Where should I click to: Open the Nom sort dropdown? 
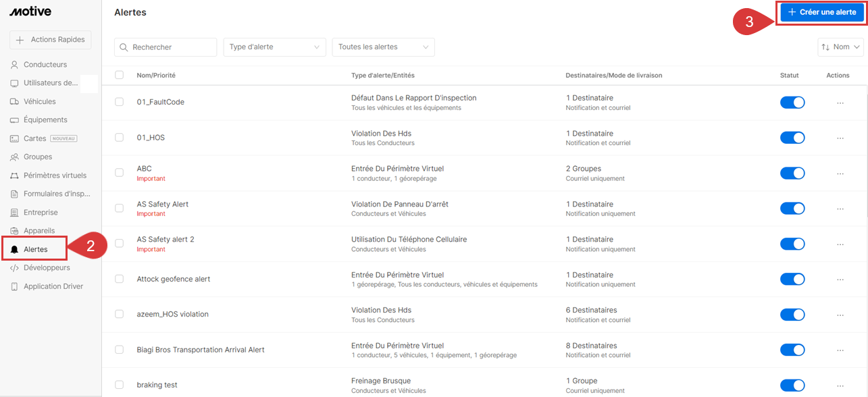tap(840, 47)
